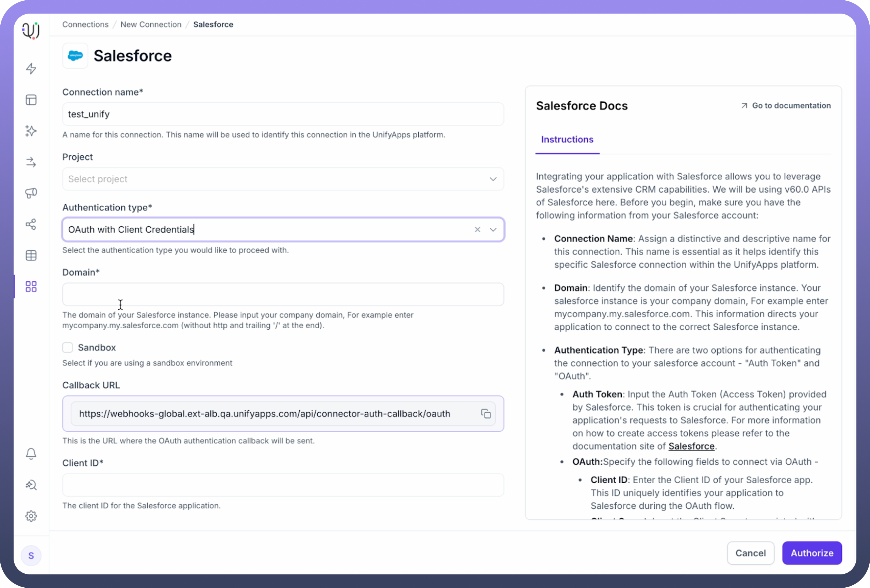The image size is (870, 588).
Task: Click the sparkle AI icon in sidebar
Action: (x=31, y=131)
